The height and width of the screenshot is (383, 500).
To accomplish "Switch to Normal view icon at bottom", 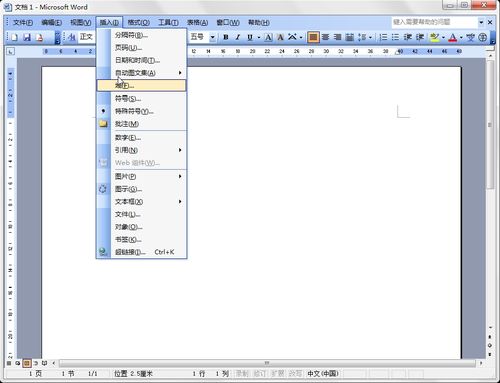I will pos(9,363).
